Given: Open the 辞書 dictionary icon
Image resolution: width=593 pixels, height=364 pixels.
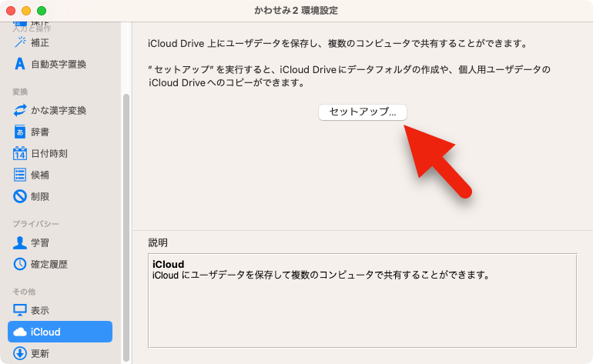Looking at the screenshot, I should pos(20,132).
